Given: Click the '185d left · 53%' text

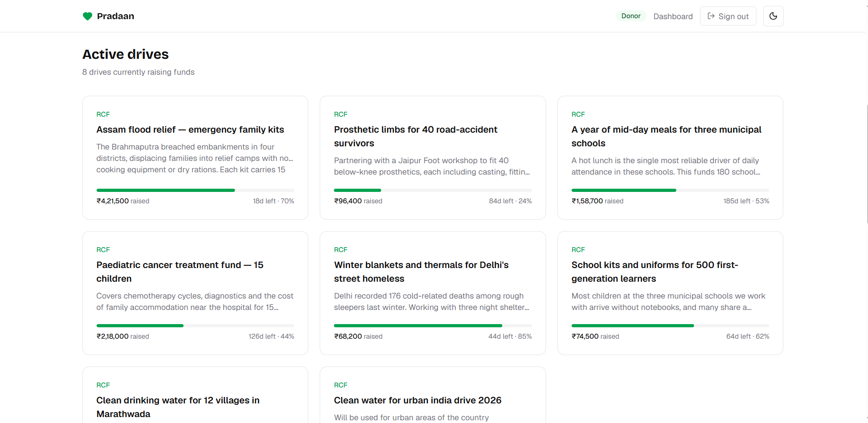Looking at the screenshot, I should 746,201.
